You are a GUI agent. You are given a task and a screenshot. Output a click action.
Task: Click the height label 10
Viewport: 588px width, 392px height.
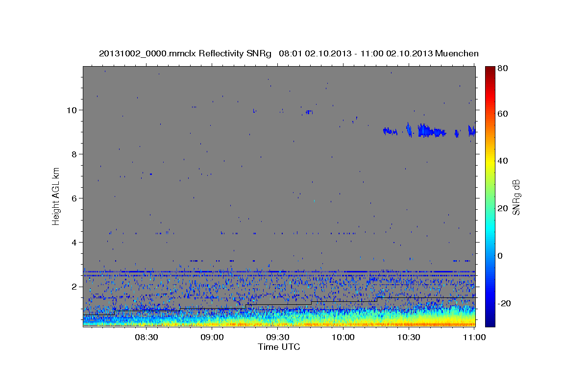(x=73, y=110)
